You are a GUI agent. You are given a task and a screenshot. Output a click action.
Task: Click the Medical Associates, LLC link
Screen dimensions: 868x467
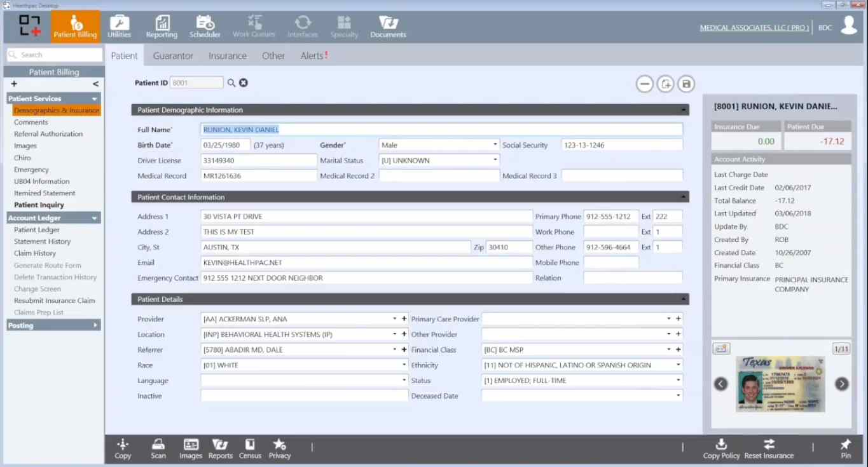[x=754, y=28]
